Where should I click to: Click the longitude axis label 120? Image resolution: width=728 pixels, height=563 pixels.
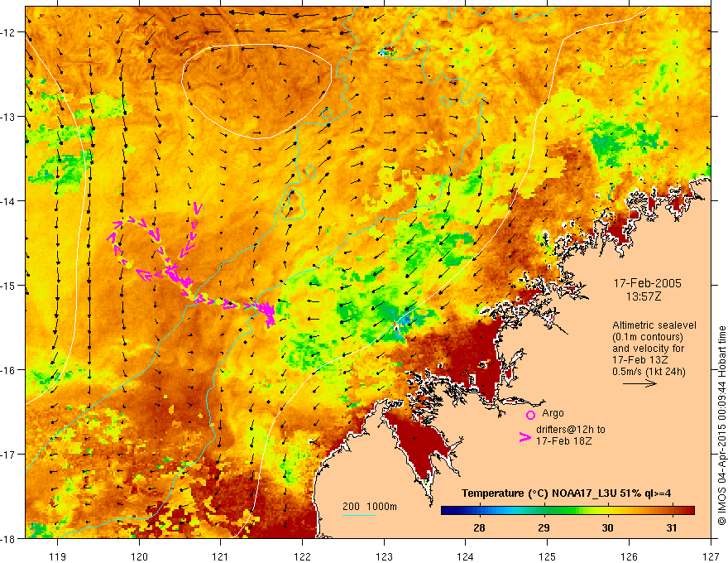pyautogui.click(x=139, y=556)
